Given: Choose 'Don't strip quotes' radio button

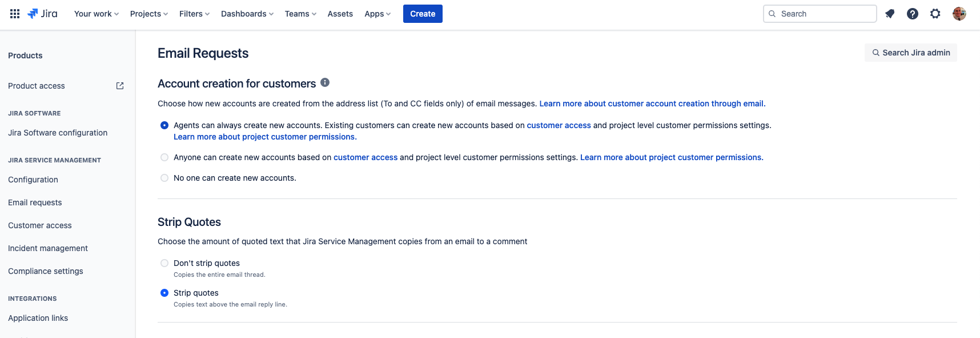Looking at the screenshot, I should (164, 263).
